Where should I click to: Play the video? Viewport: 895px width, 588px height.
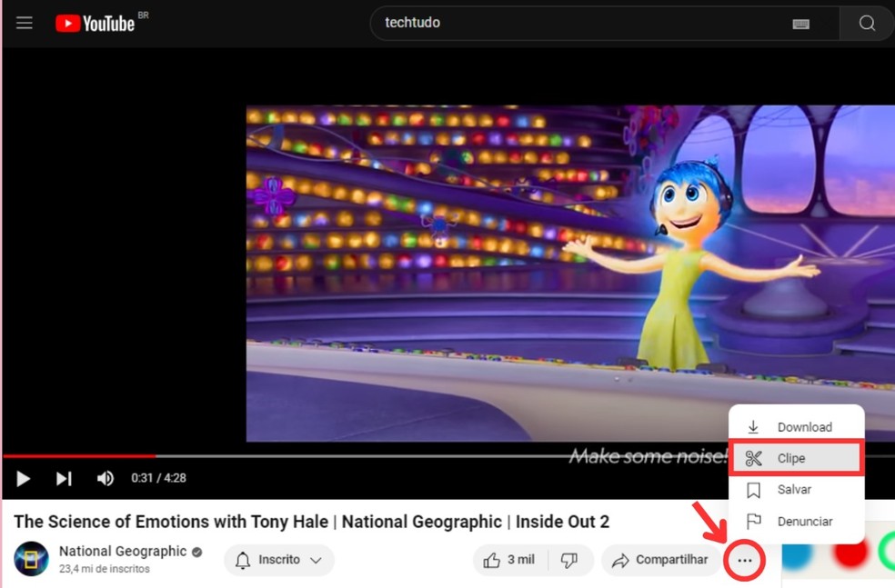(23, 479)
